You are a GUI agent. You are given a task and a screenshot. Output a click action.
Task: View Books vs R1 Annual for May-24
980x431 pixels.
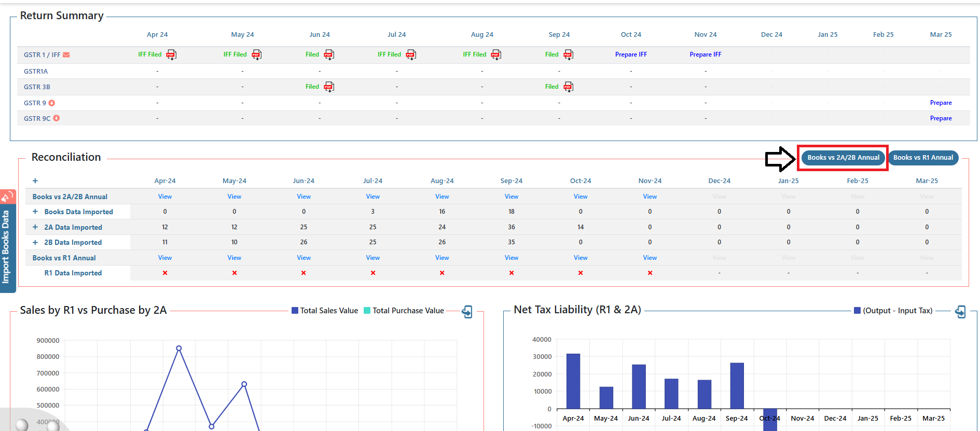[234, 258]
